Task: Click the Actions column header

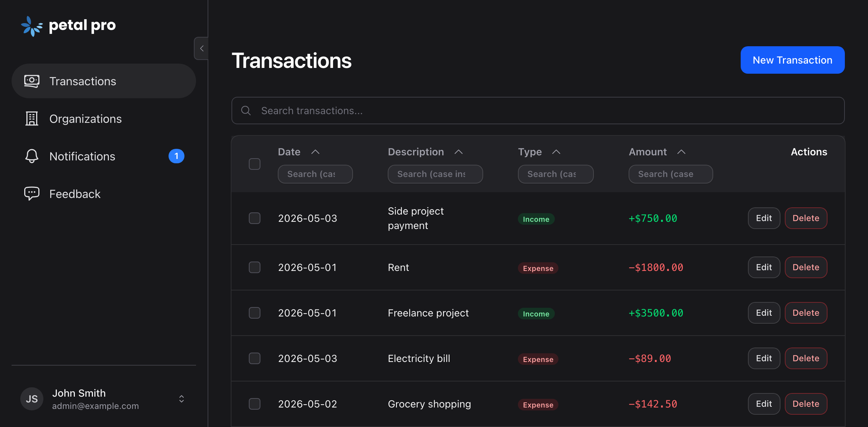Action: (809, 152)
